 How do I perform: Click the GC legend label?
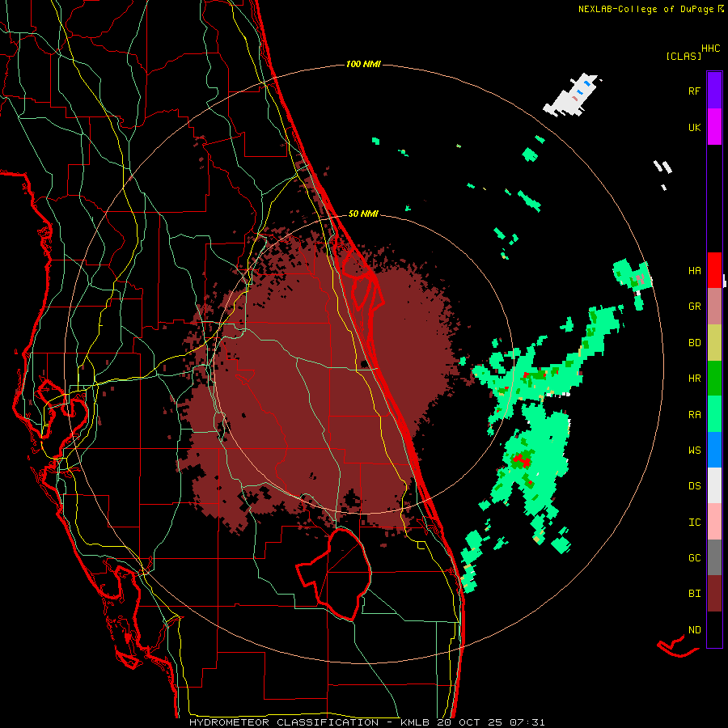pyautogui.click(x=694, y=557)
